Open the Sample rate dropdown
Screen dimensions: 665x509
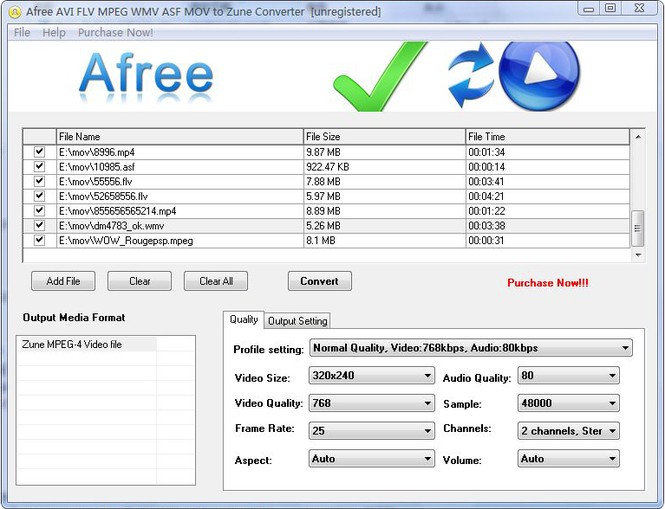pyautogui.click(x=568, y=403)
